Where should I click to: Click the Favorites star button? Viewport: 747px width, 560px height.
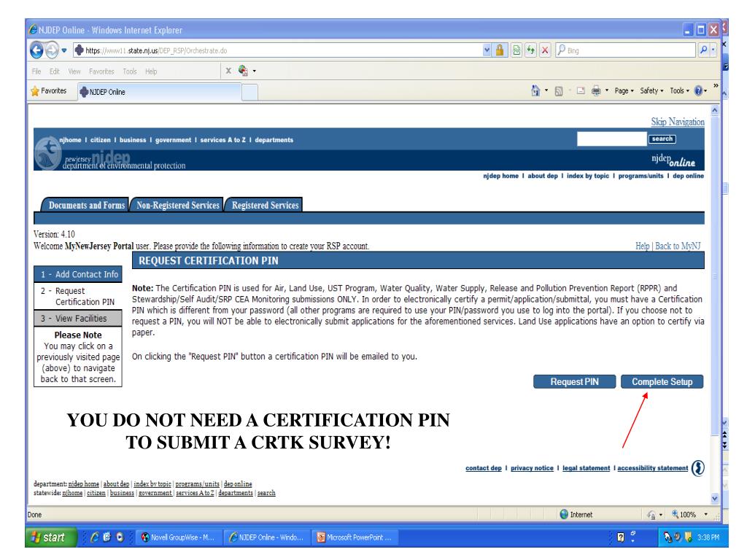pos(49,91)
